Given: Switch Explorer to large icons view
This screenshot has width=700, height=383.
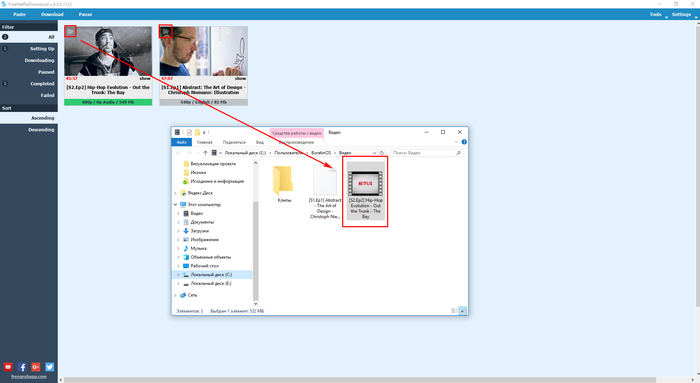Looking at the screenshot, I should coord(462,311).
